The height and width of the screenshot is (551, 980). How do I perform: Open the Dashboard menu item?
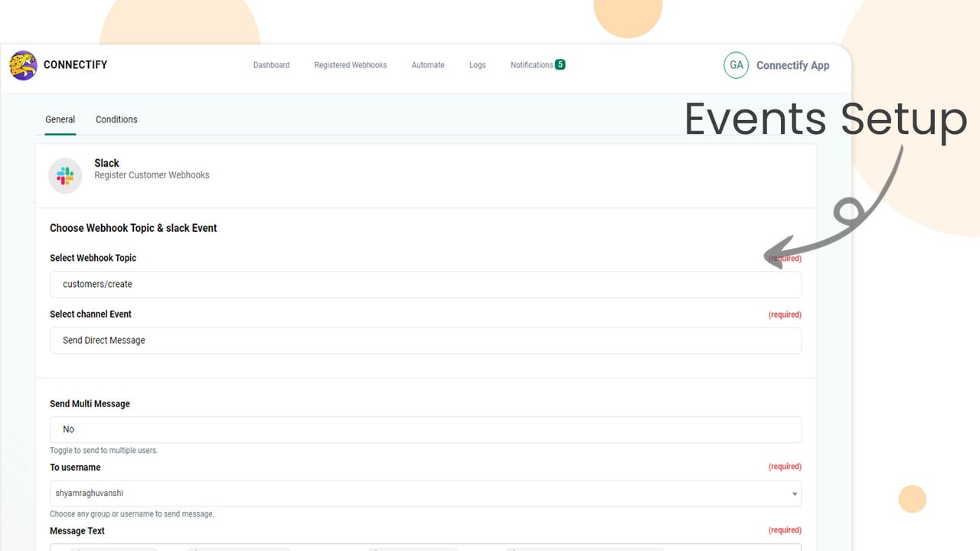coord(271,65)
